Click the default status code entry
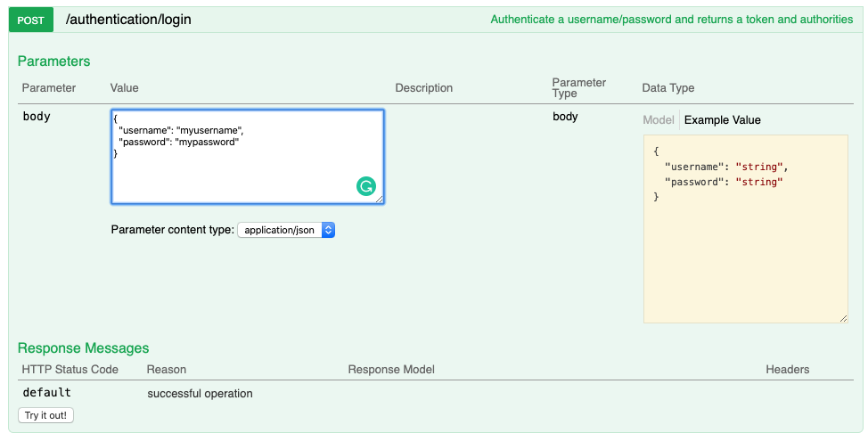868x433 pixels. (x=47, y=393)
